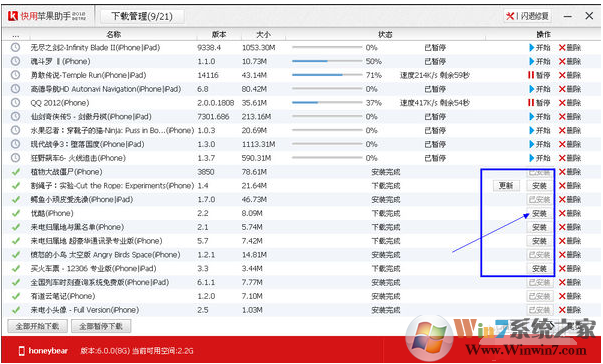Pause the QQ 2012 download

540,103
